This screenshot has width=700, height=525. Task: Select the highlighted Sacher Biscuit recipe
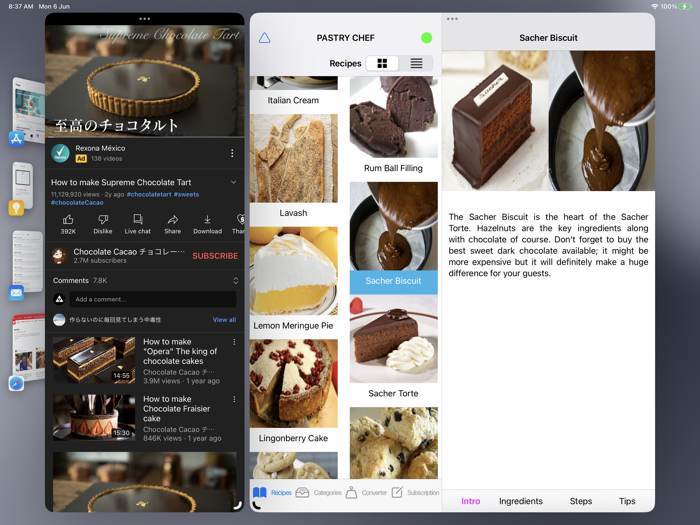click(393, 238)
